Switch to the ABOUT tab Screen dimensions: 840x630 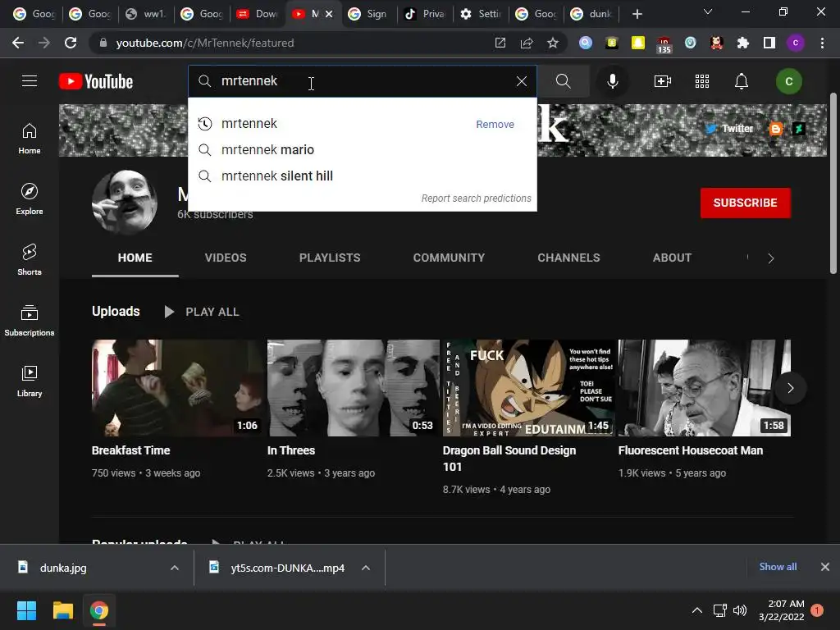(x=672, y=258)
